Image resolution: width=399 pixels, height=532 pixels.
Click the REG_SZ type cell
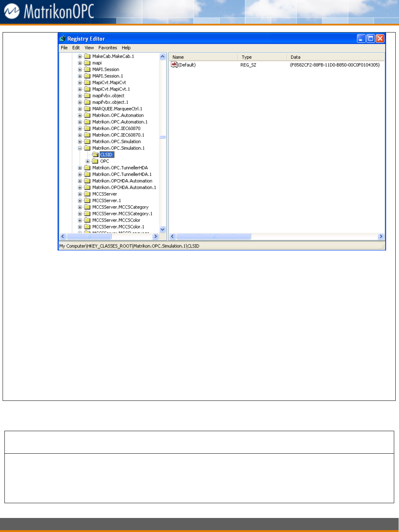click(x=248, y=65)
